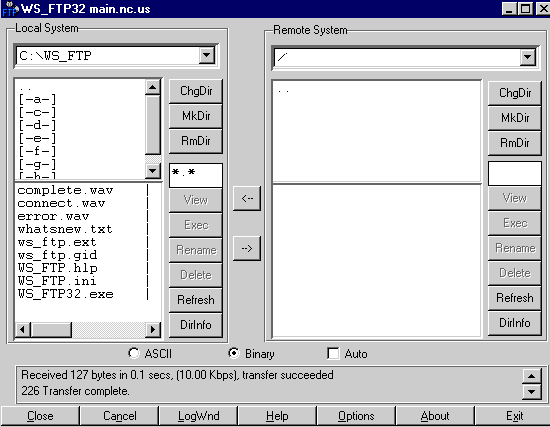
Task: Select whatsnew.txt in local files
Action: pyautogui.click(x=65, y=229)
